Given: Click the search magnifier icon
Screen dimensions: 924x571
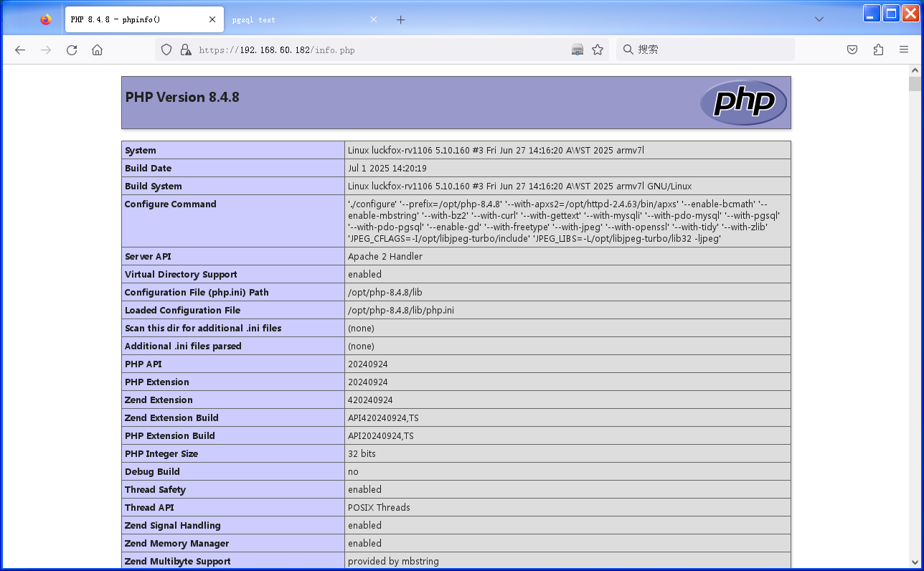Looking at the screenshot, I should coord(628,49).
